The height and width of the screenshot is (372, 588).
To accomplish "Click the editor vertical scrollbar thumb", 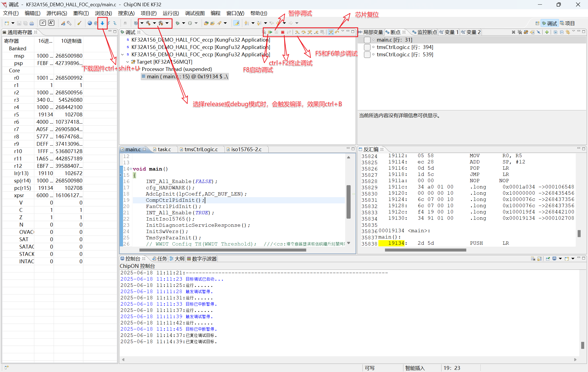I will (348, 201).
